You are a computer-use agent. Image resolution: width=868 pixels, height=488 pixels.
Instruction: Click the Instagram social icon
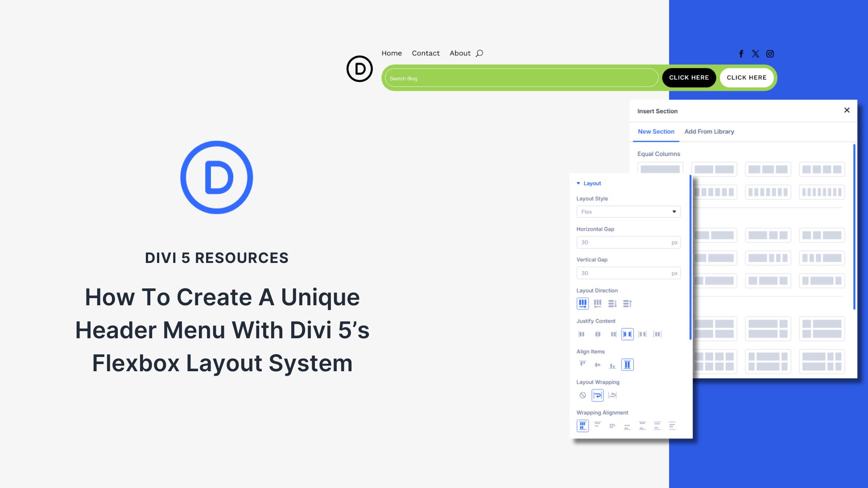[770, 53]
